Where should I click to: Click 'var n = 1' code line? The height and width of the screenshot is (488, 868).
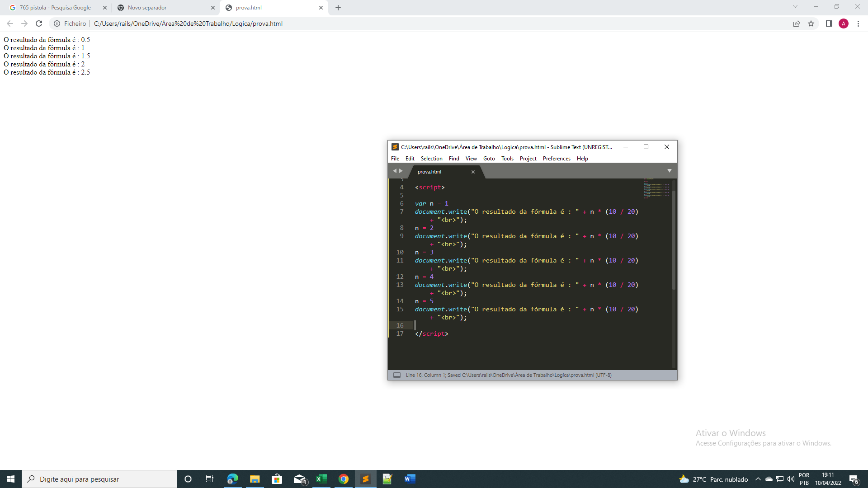(x=432, y=204)
